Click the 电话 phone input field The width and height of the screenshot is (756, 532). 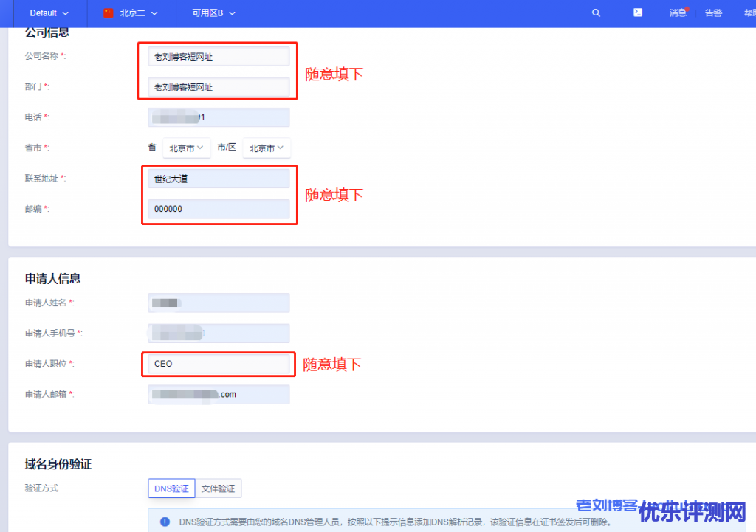(219, 117)
